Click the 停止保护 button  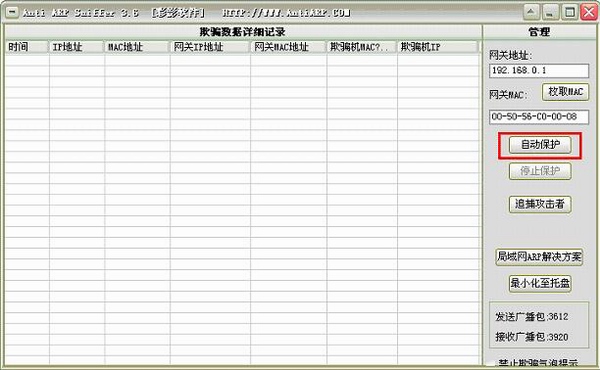click(x=540, y=171)
